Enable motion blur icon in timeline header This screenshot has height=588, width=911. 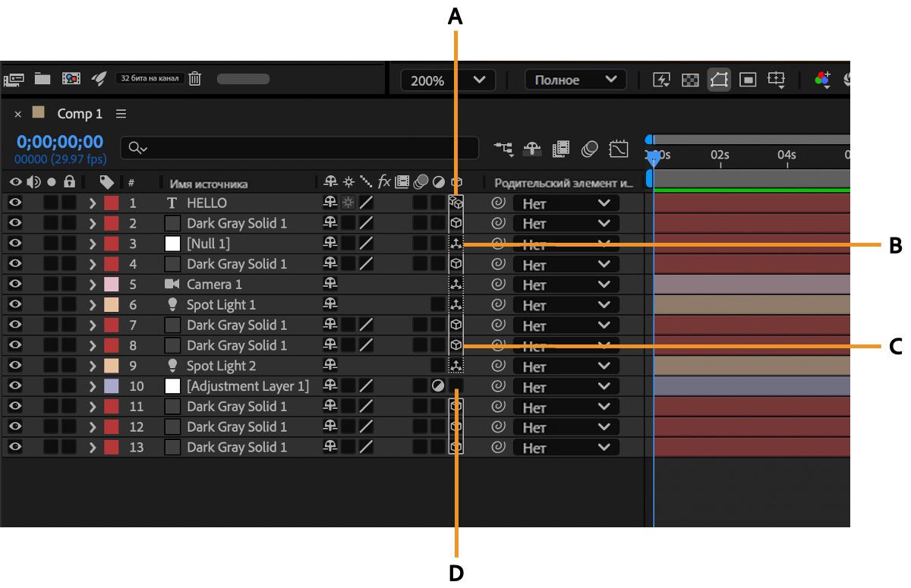[x=590, y=149]
